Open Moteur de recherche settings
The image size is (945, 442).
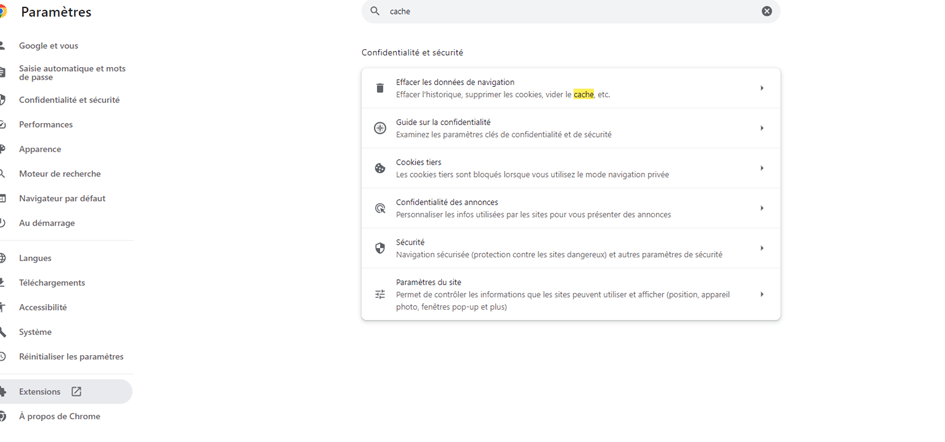pyautogui.click(x=60, y=174)
